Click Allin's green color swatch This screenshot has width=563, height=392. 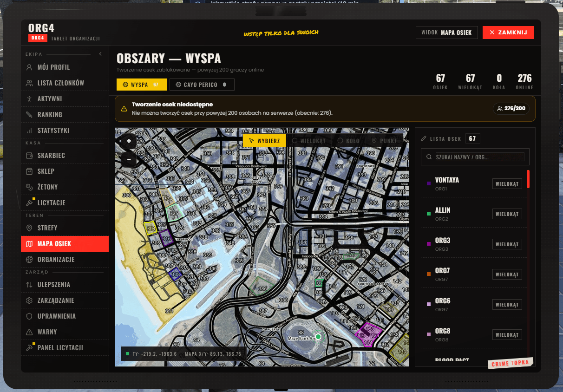(429, 214)
